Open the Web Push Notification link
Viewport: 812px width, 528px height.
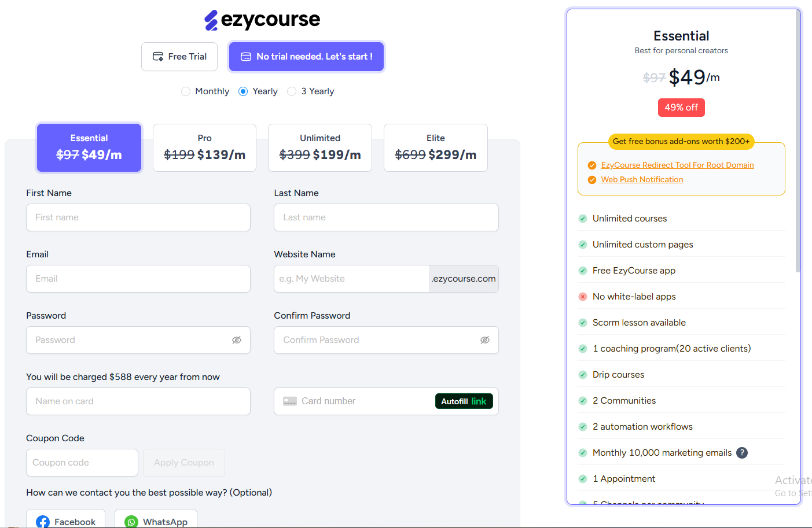(x=642, y=180)
